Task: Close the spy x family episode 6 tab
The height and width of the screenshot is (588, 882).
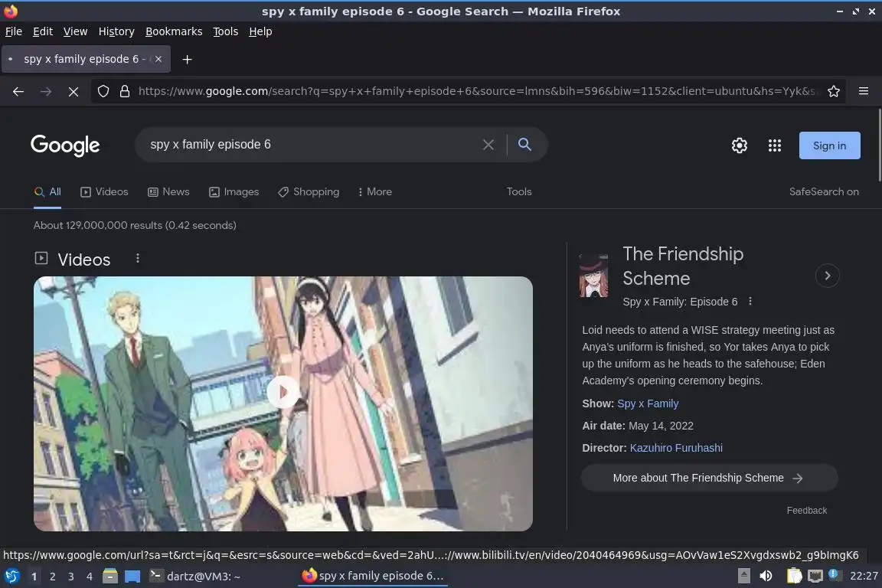Action: (x=158, y=59)
